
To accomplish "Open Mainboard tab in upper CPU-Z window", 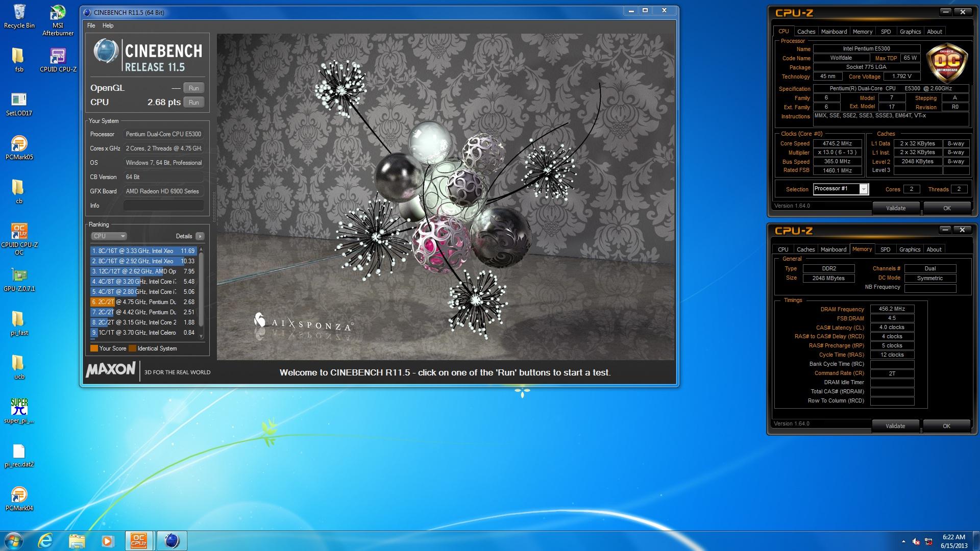I will click(x=834, y=32).
